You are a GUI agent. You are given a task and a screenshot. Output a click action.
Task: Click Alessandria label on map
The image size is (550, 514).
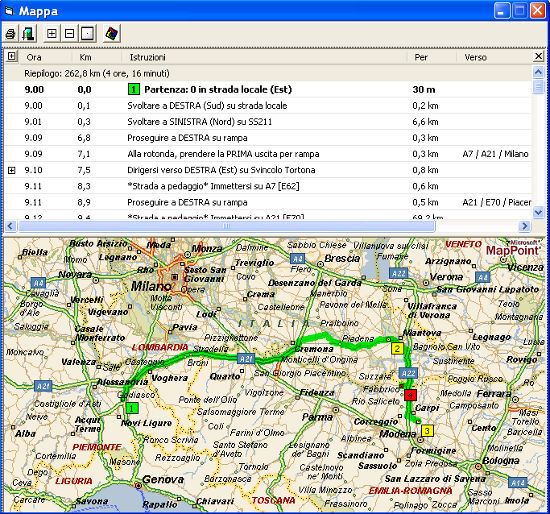point(122,382)
